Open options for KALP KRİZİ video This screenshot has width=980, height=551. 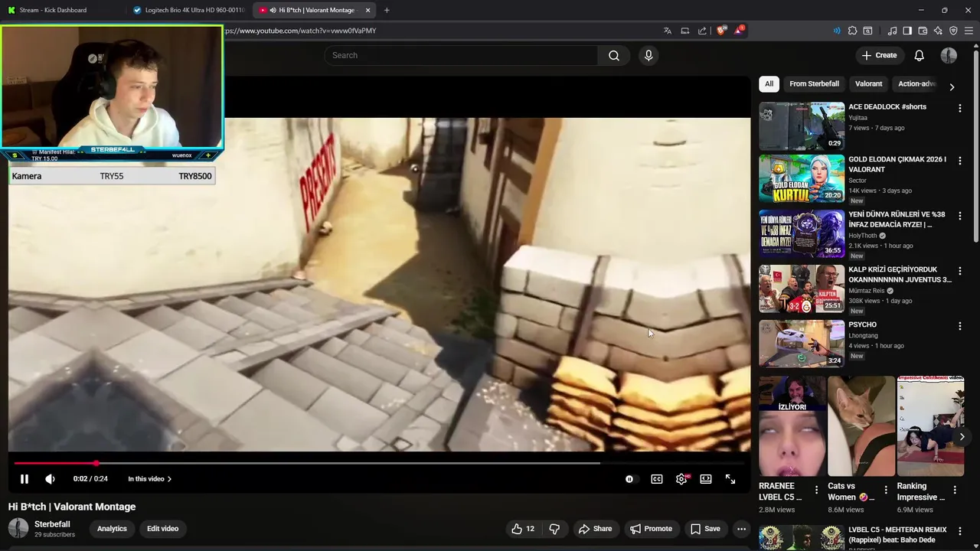click(959, 271)
